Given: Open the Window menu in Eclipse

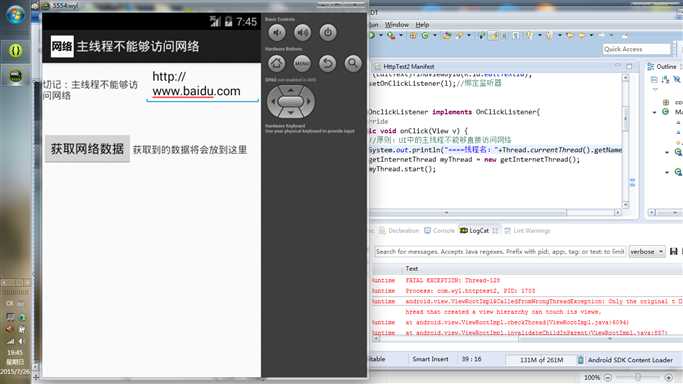Looking at the screenshot, I should 396,25.
